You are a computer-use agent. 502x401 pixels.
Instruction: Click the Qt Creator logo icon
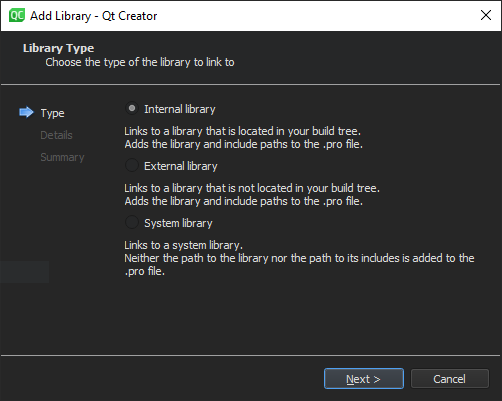pos(17,15)
